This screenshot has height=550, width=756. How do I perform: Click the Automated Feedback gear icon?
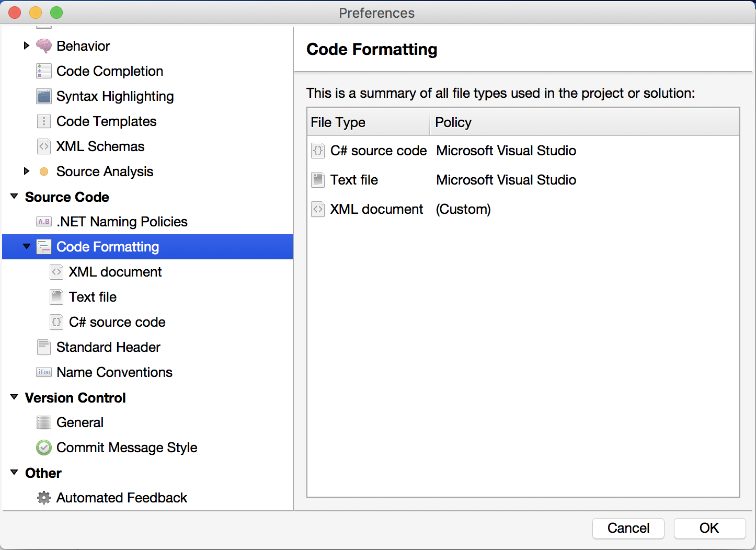pyautogui.click(x=44, y=498)
